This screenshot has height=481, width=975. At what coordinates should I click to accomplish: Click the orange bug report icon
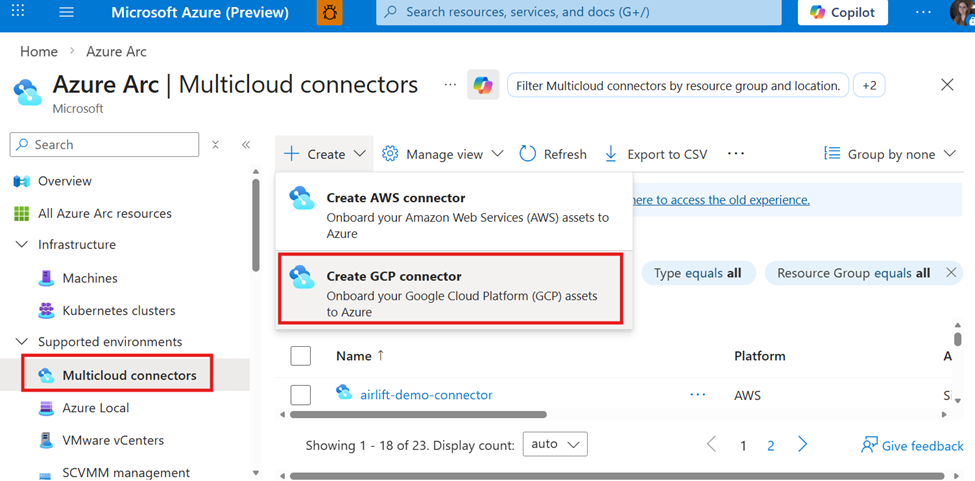tap(329, 13)
